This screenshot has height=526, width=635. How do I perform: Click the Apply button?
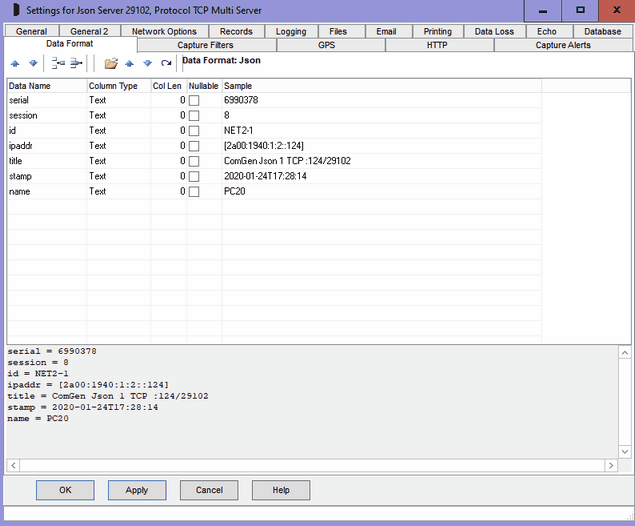[x=137, y=490]
